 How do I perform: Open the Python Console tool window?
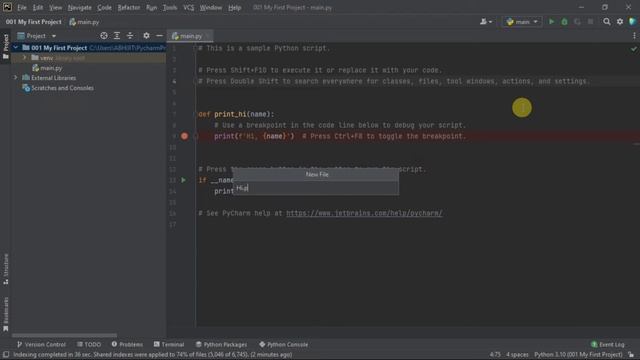coord(283,344)
